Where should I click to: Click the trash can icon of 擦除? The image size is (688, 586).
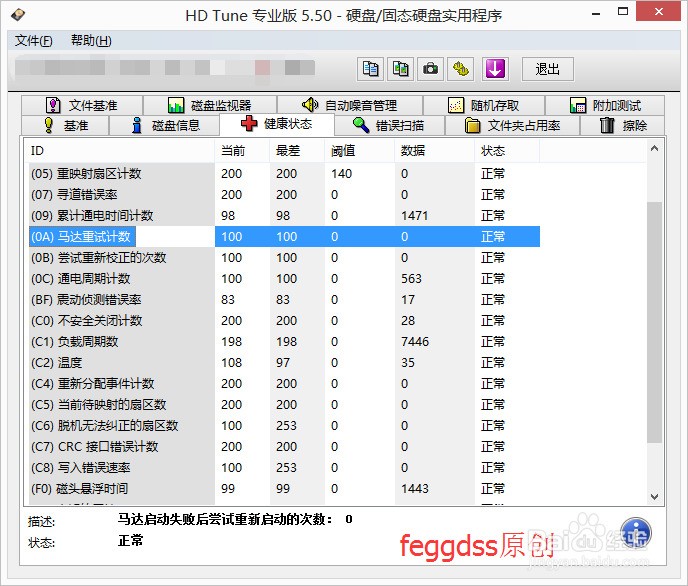point(607,125)
